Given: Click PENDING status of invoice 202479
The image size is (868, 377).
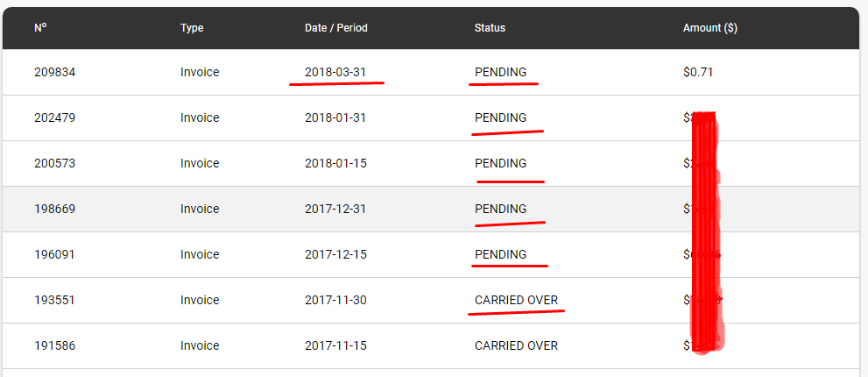Looking at the screenshot, I should [500, 117].
